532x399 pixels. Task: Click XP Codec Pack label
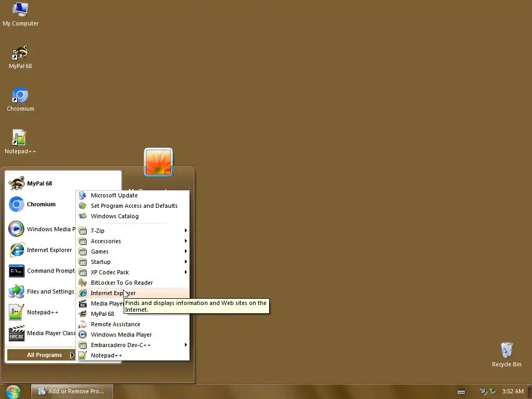coord(110,272)
